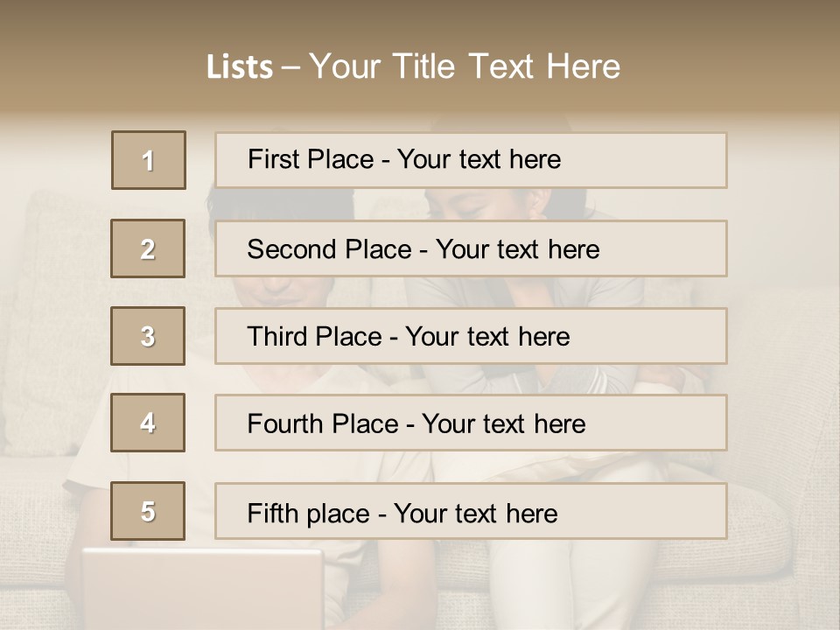Click the number 5 box
The height and width of the screenshot is (630, 840).
coord(148,511)
